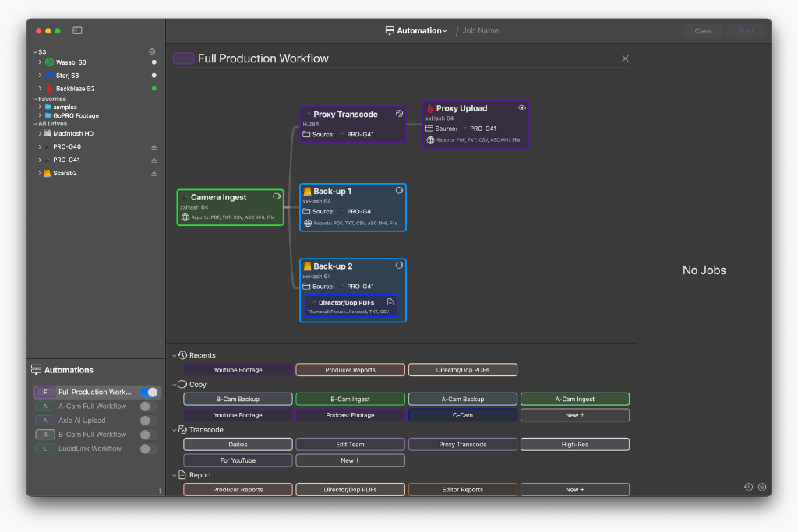Viewport: 798px width, 532px height.
Task: Select the LucidLink Workflow automation
Action: point(97,449)
